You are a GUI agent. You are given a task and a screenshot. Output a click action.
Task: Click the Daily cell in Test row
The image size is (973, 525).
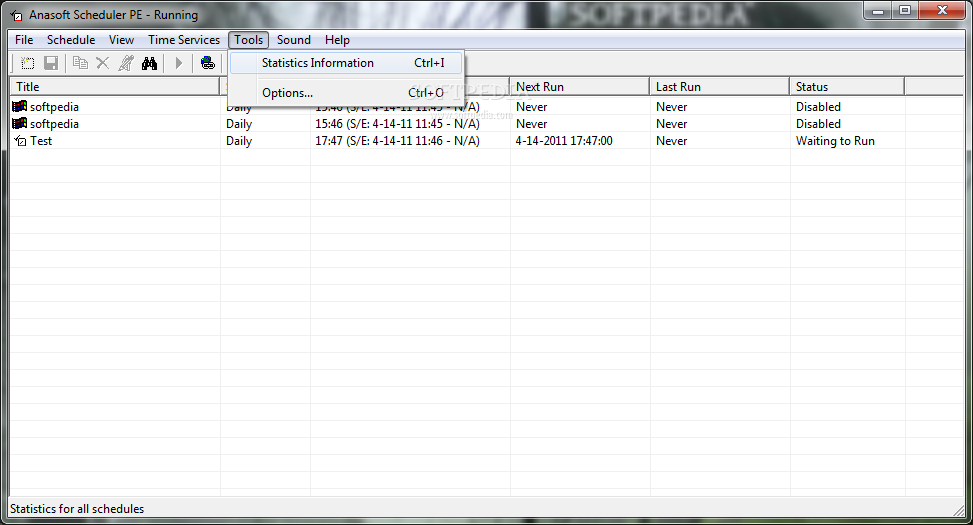pyautogui.click(x=239, y=141)
